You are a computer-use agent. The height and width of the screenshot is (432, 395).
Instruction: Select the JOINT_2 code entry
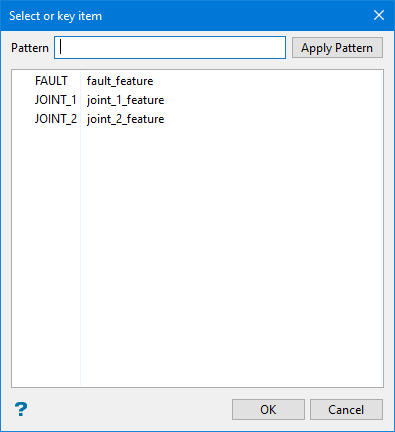coord(56,119)
